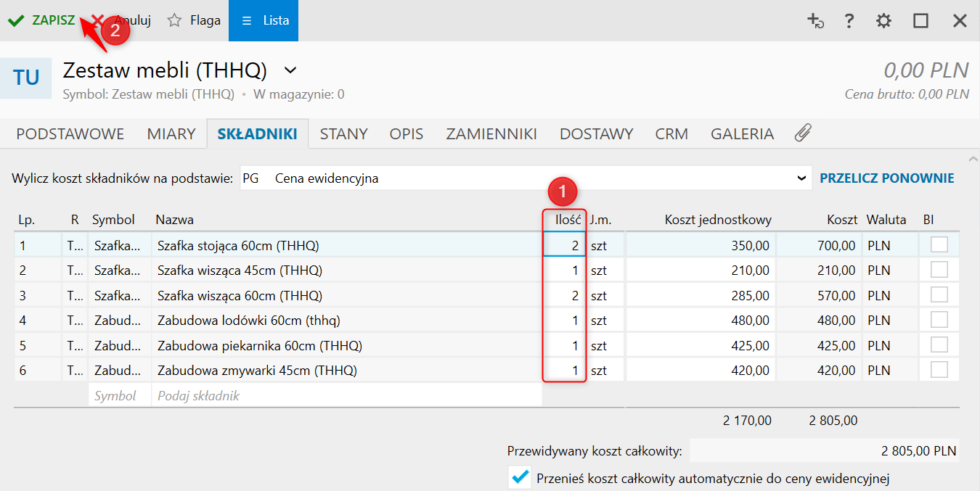Click quantity field of Szafka stojąca 60cm
This screenshot has height=491, width=980.
click(564, 246)
